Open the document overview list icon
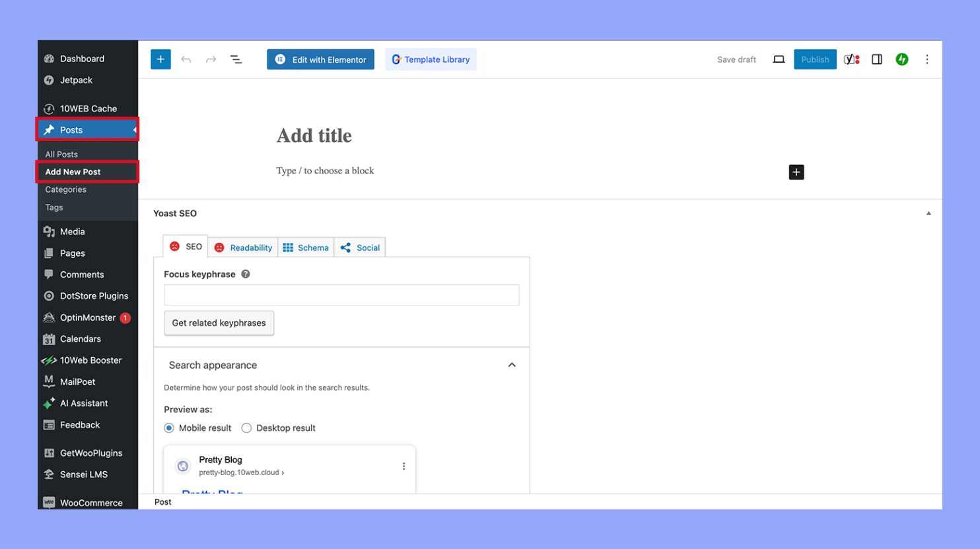 coord(236,59)
